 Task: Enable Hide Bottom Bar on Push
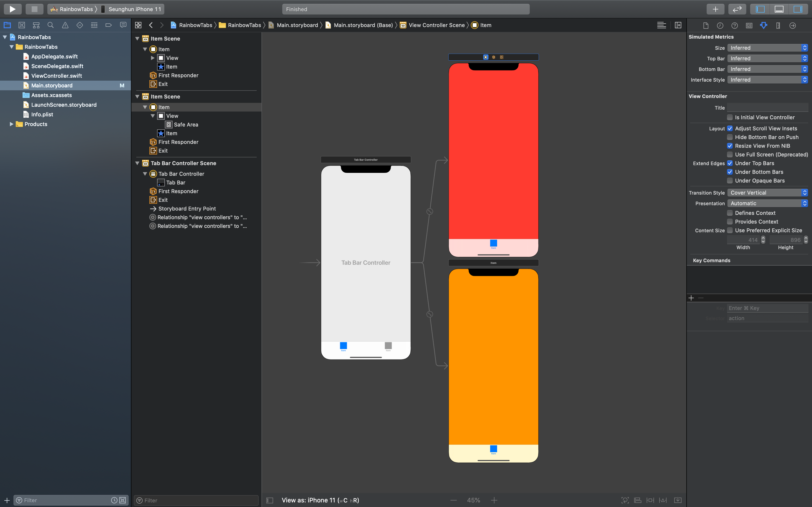tap(730, 137)
